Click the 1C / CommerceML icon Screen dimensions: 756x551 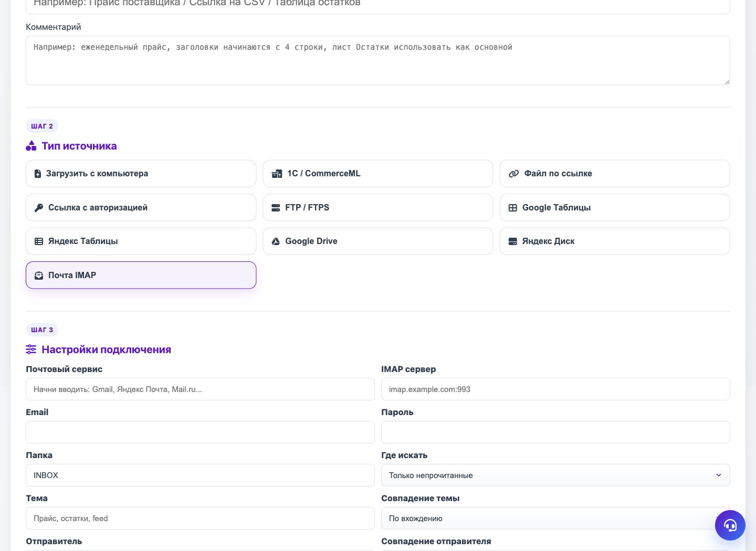(277, 174)
